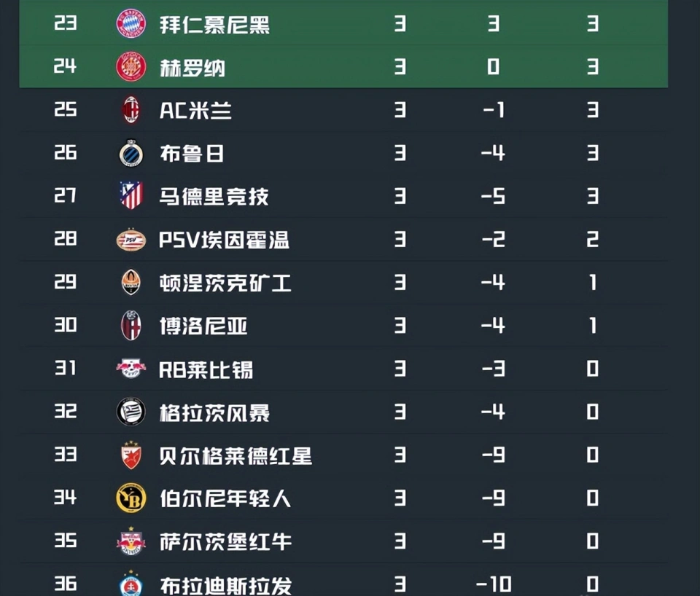Click the AC Milan crest icon
Viewport: 700px width, 596px height.
coord(131,110)
